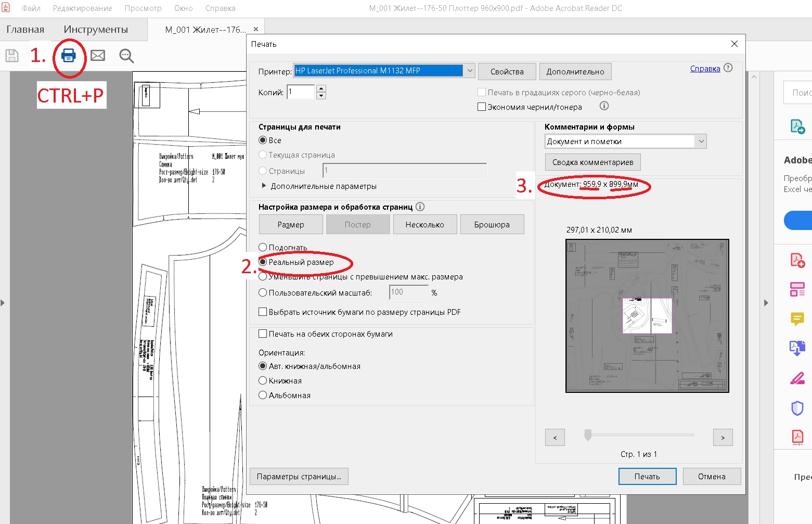Viewport: 812px width, 524px height.
Task: Click yellow Comment icon in right sidebar
Action: (x=797, y=318)
